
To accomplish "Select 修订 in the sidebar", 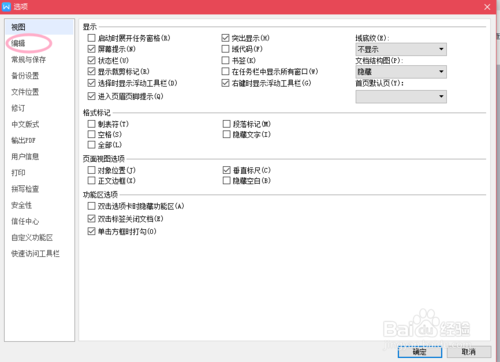I will (18, 108).
